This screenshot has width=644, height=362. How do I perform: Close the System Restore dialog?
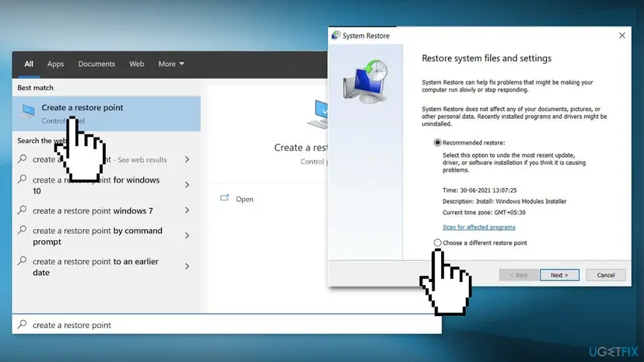621,36
